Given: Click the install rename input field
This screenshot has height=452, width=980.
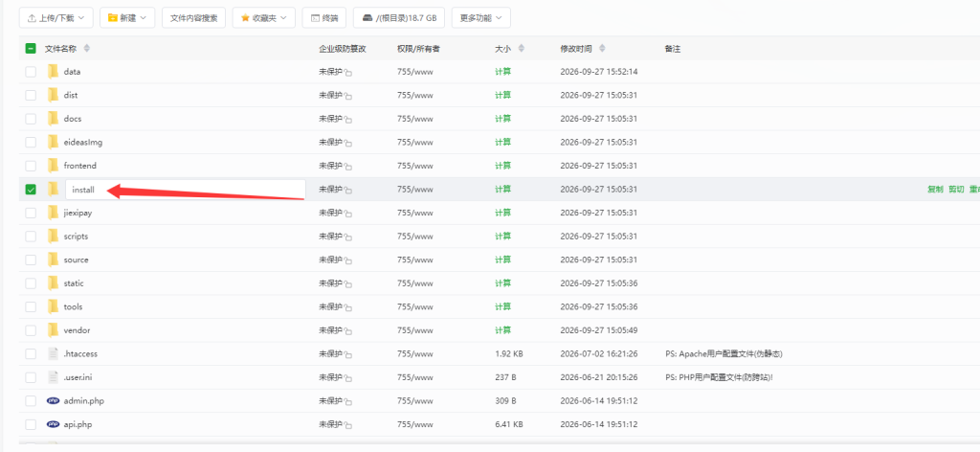Looking at the screenshot, I should 186,190.
